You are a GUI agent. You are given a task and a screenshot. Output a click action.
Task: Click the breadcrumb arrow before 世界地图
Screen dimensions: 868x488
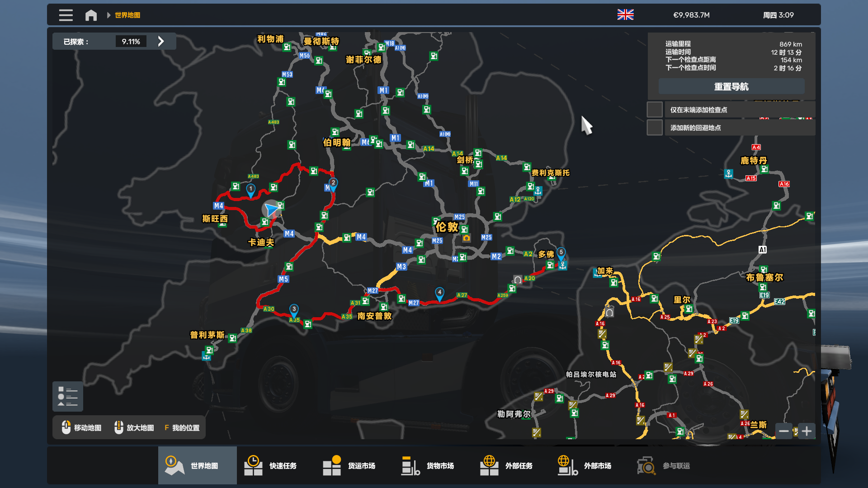pyautogui.click(x=108, y=15)
